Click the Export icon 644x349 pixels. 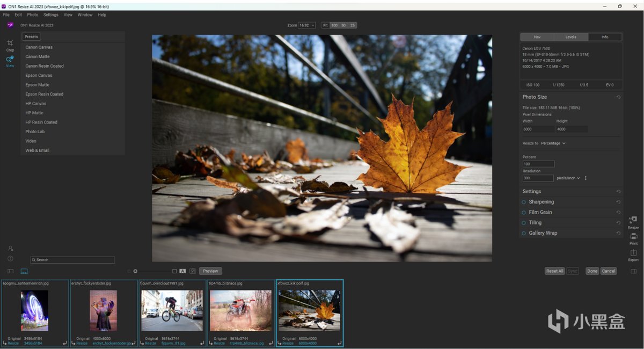pyautogui.click(x=633, y=253)
